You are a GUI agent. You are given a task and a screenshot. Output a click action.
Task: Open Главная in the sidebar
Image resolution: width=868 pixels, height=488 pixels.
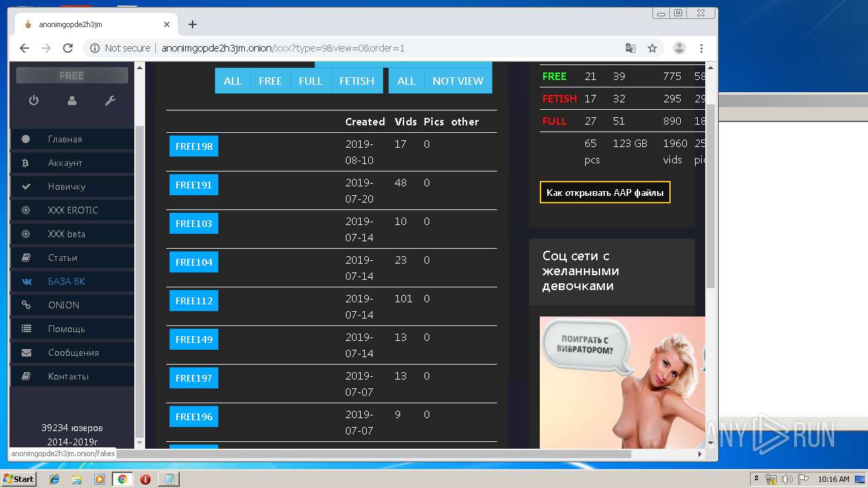[72, 139]
